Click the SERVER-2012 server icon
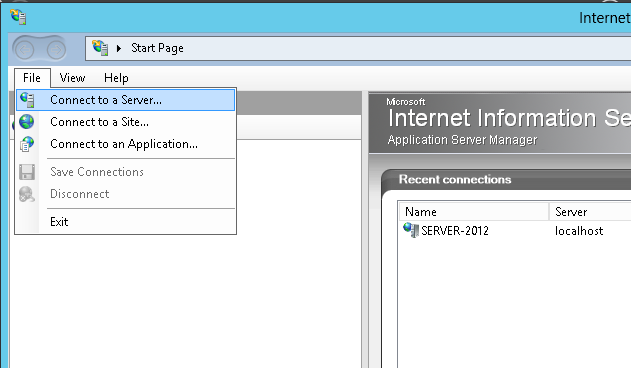 point(411,230)
